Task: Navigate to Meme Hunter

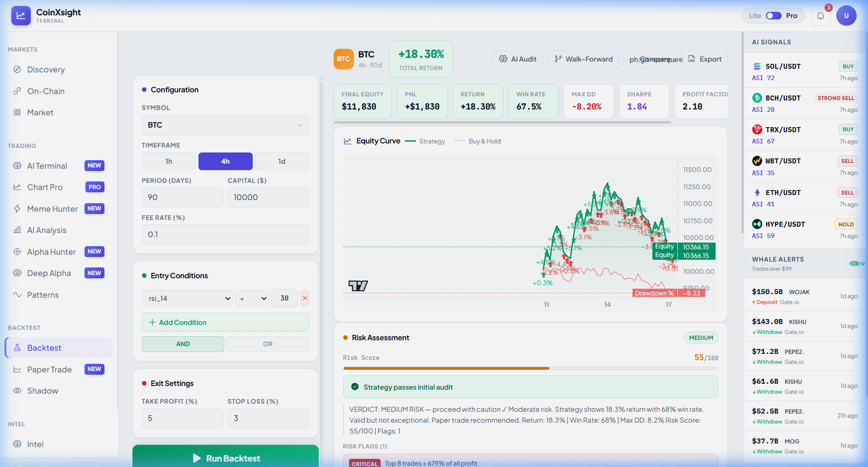Action: click(x=59, y=209)
